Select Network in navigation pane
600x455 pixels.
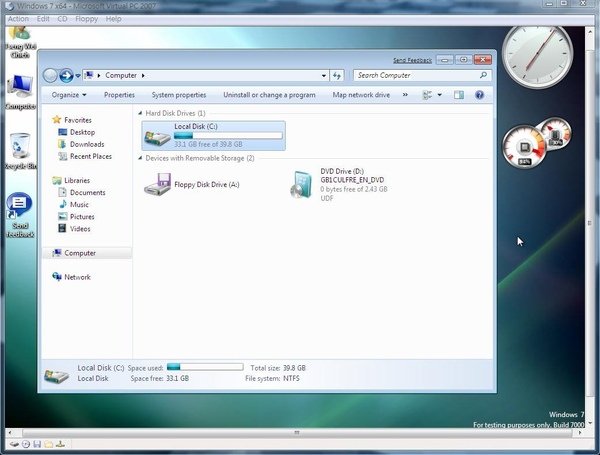pyautogui.click(x=77, y=277)
